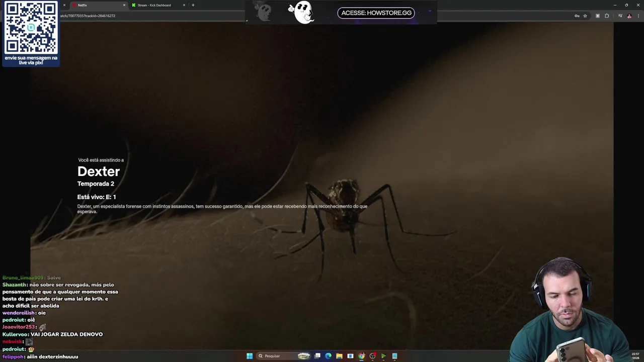Viewport: 644px width, 362px height.
Task: Open the extension icon next to star
Action: coord(598,16)
